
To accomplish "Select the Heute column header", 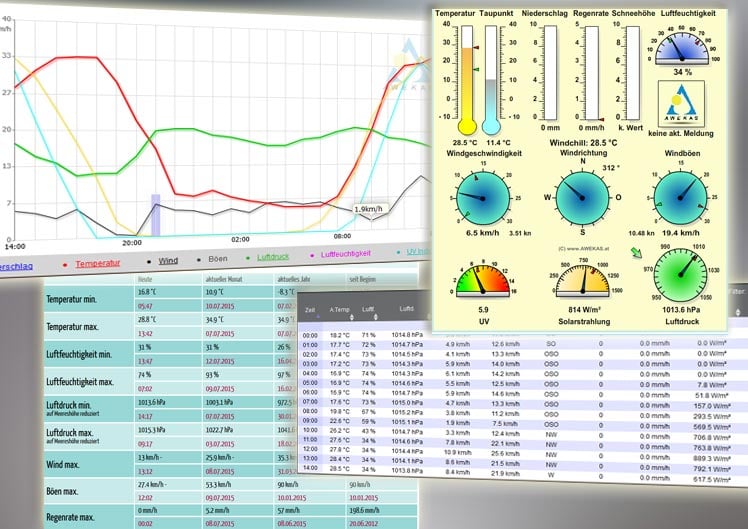I will (x=145, y=279).
